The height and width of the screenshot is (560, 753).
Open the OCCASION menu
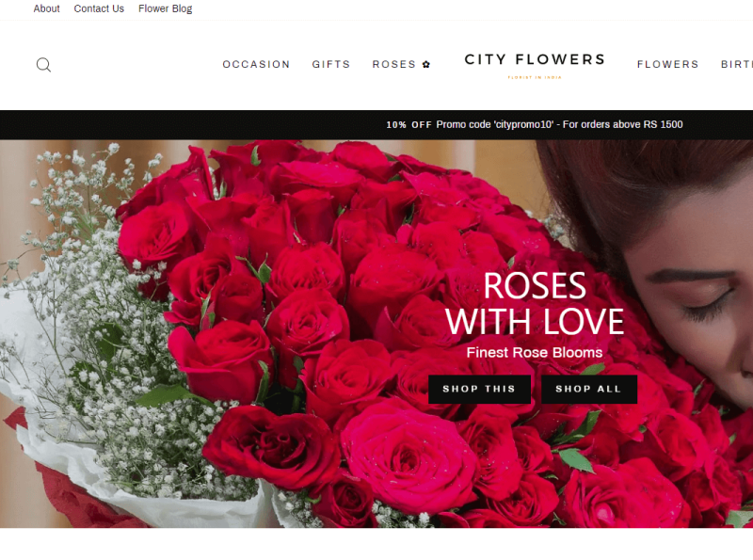(x=256, y=64)
